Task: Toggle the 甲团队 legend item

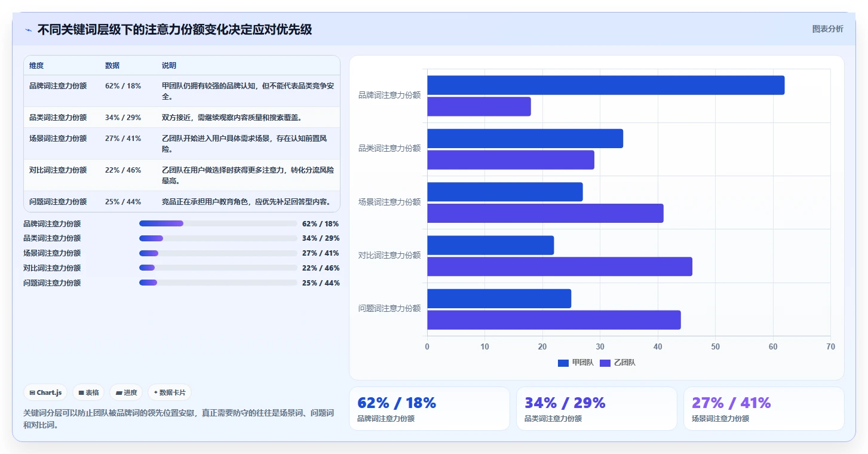Action: pos(575,363)
